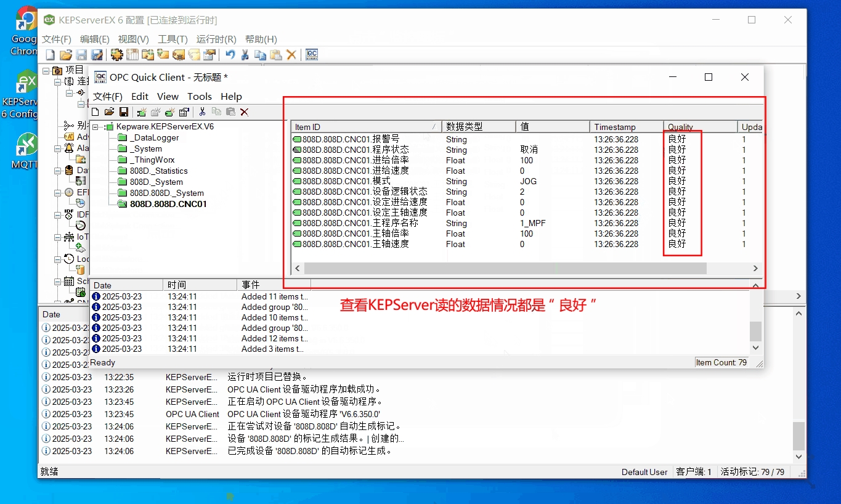Viewport: 841px width, 504px height.
Task: Collapse the 项目 root node in KEPServerEX
Action: pyautogui.click(x=46, y=70)
